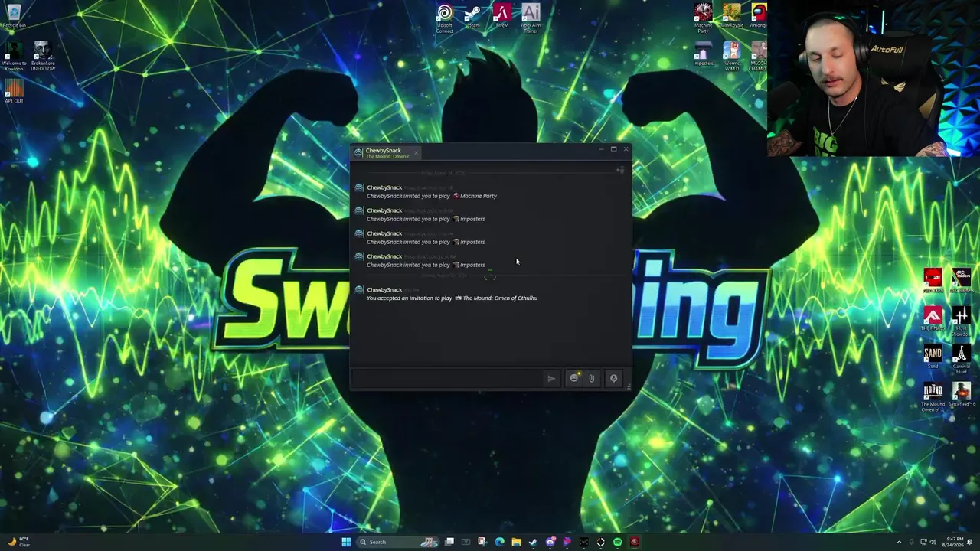Launch the ARC Raiders desktop shortcut
Image resolution: width=980 pixels, height=551 pixels.
click(x=961, y=281)
